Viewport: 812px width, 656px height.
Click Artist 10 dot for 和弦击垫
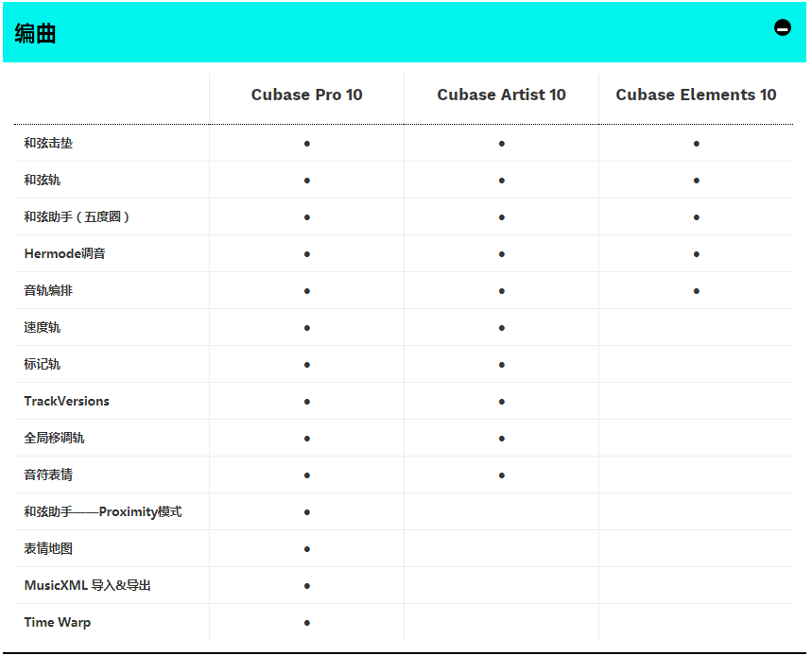click(502, 144)
